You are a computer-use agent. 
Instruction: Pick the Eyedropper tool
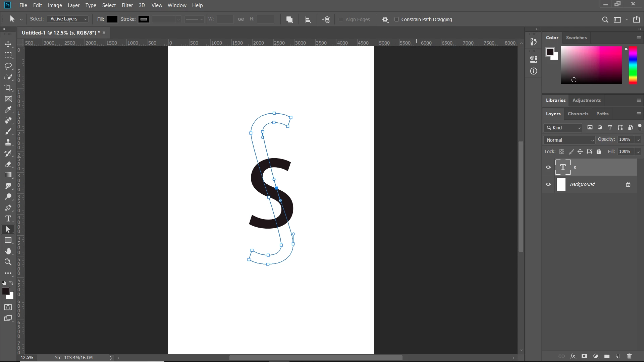tap(8, 110)
